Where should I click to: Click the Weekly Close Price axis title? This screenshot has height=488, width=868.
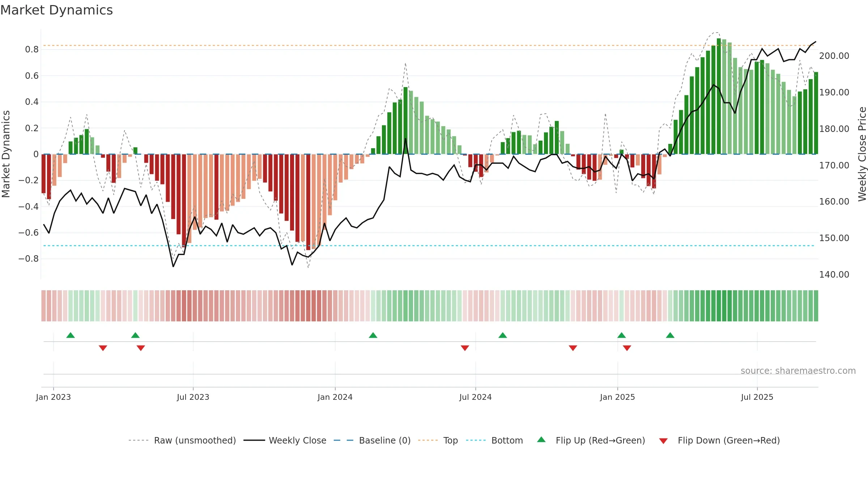862,154
